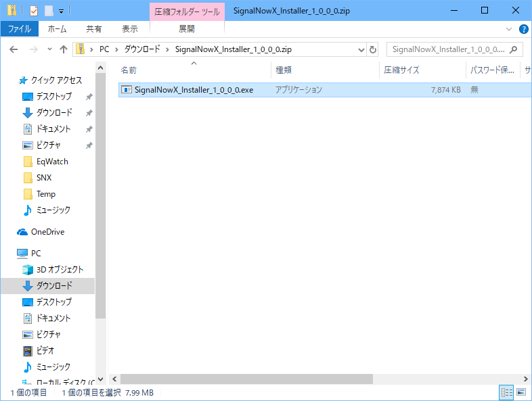Viewport: 532px width, 401px height.
Task: Go back using the Back arrow
Action: [14, 49]
